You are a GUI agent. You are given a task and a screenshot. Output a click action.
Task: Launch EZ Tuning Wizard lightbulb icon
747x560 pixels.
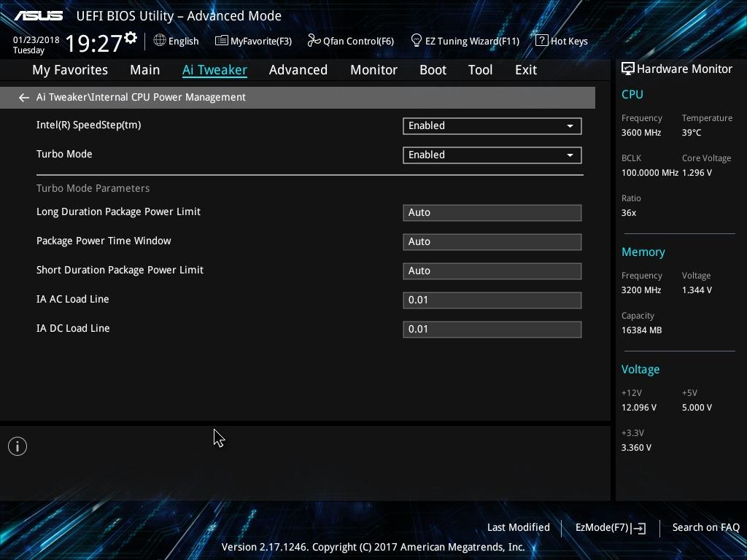pos(416,41)
